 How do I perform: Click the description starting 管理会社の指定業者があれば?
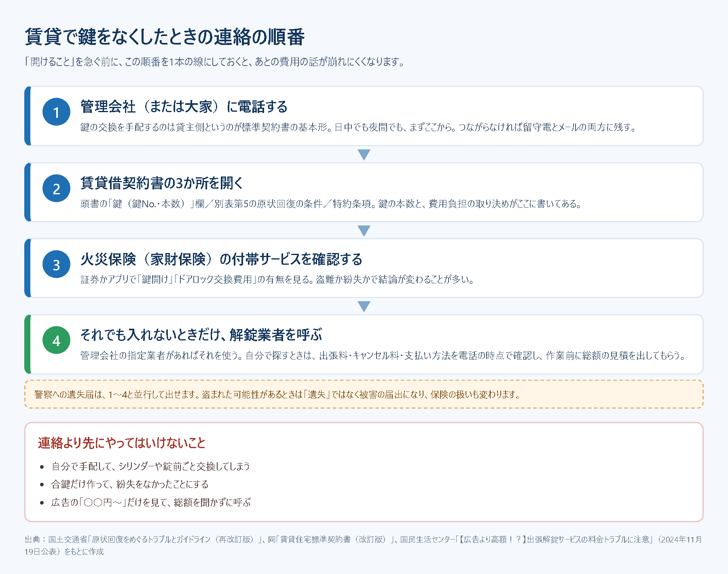point(383,356)
